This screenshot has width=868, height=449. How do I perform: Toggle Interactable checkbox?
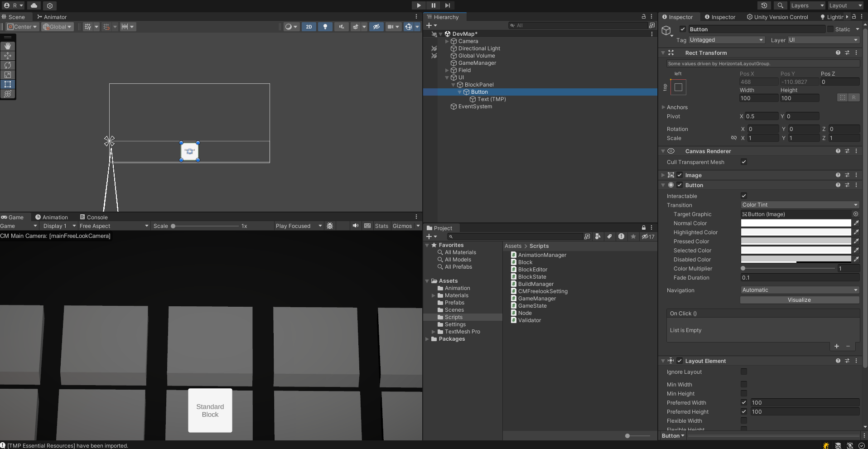click(744, 196)
